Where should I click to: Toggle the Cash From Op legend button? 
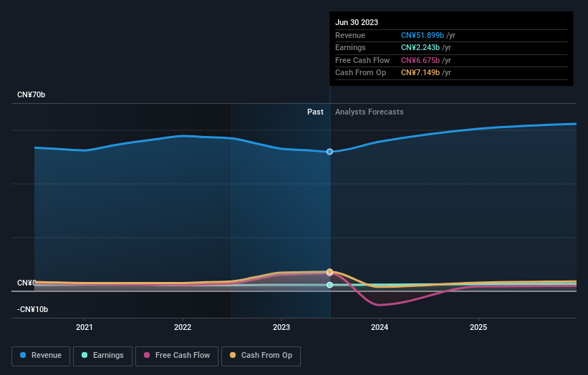[261, 356]
